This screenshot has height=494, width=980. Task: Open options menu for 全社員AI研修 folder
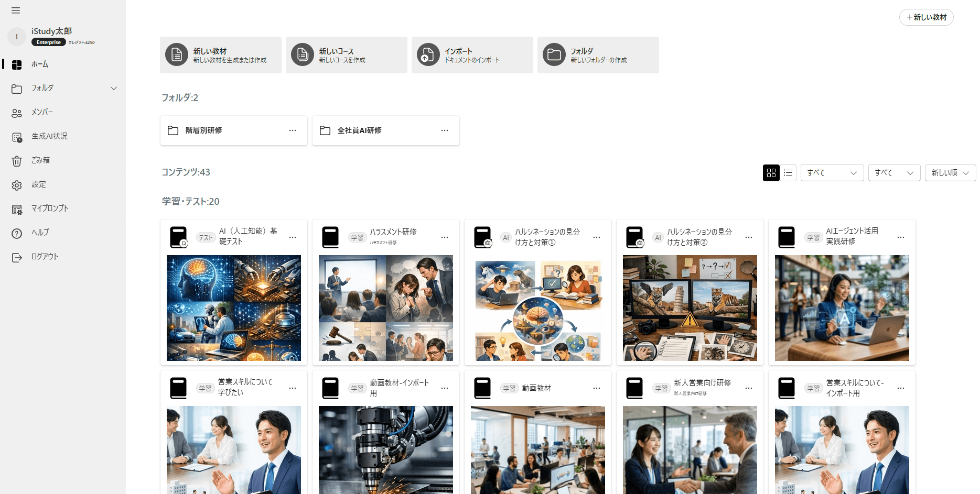point(445,130)
